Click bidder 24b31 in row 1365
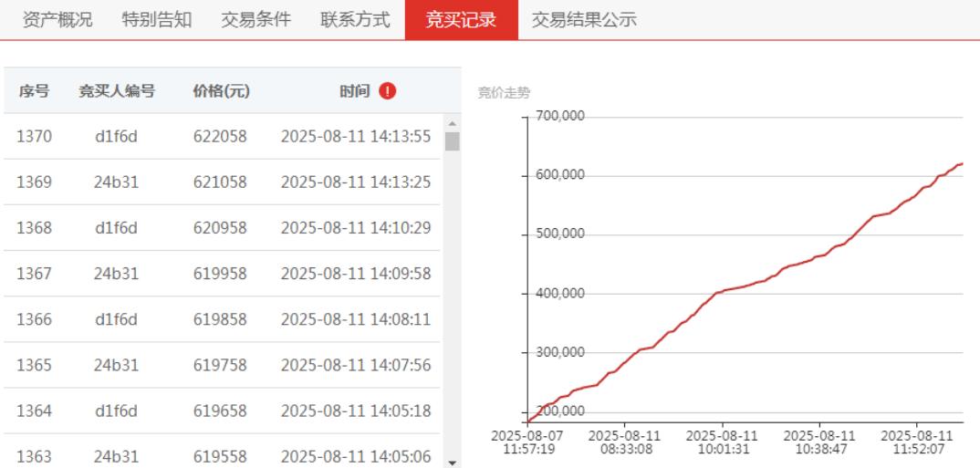The image size is (980, 468). [116, 365]
